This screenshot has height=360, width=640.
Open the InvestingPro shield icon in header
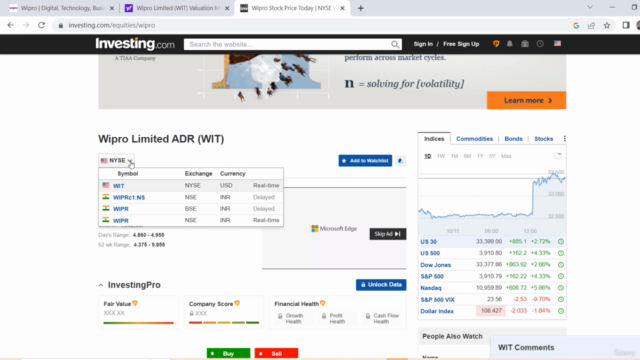(496, 44)
